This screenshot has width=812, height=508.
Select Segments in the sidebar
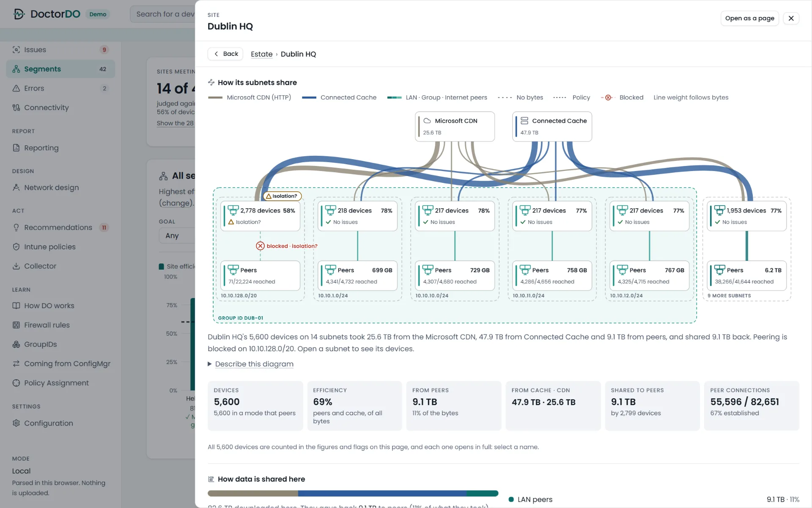60,69
